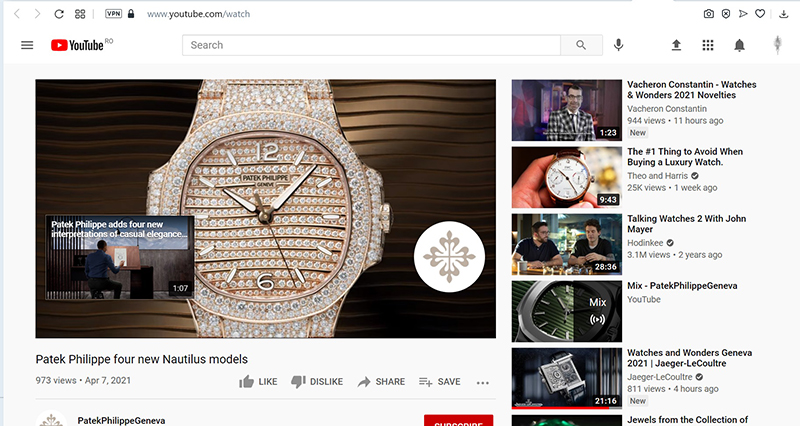Viewport: 800px width, 426px height.
Task: Open the YouTube hamburger guide menu
Action: pyautogui.click(x=27, y=45)
